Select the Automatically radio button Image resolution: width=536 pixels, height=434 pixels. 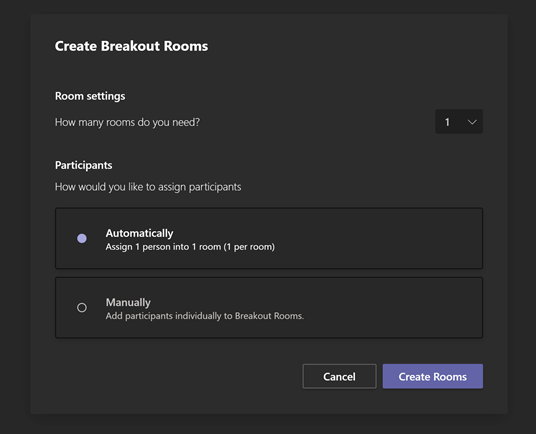(x=82, y=238)
